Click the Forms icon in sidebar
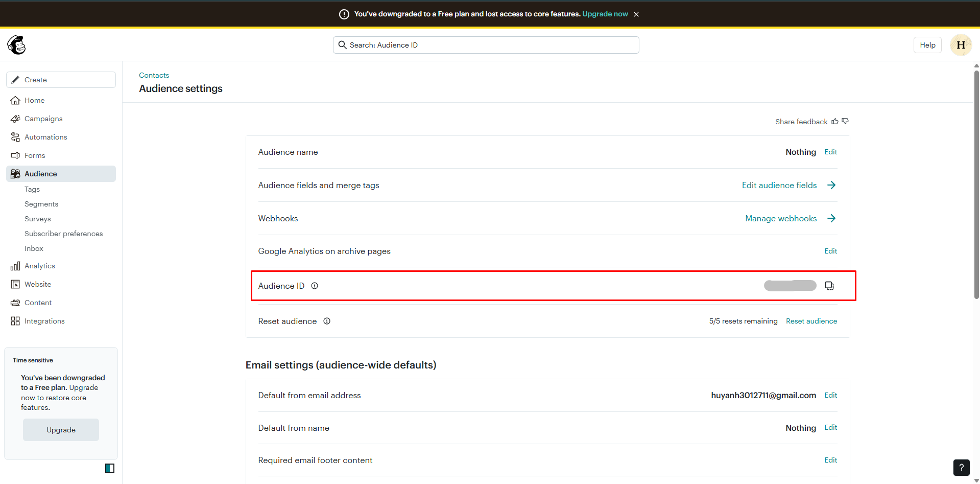Screen dimensions: 980x484 click(x=15, y=155)
